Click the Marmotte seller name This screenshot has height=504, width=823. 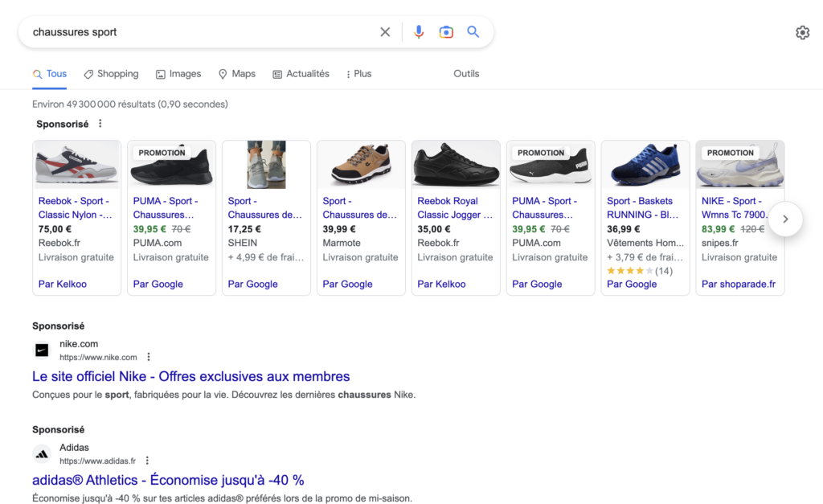[x=342, y=243]
